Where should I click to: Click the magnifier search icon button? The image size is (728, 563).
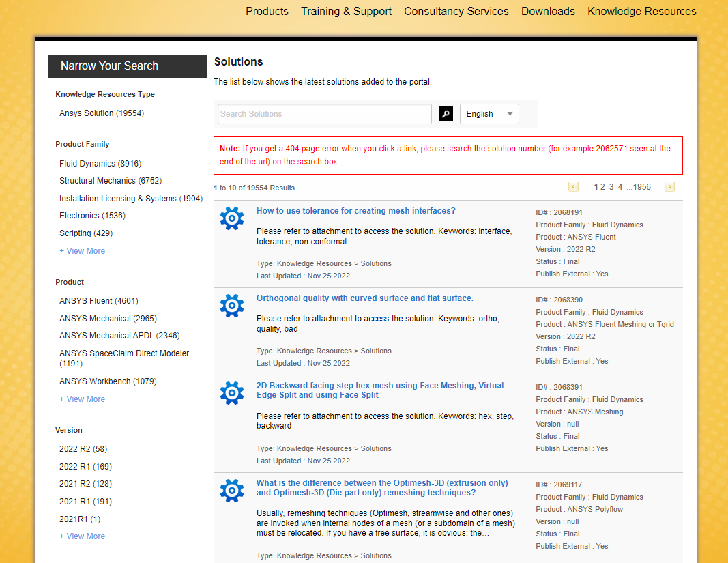(x=446, y=114)
